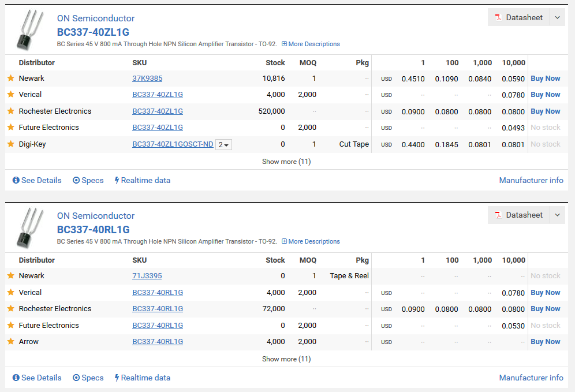Viewport: 575px width, 392px height.
Task: Show more (11) distributors for BC337-40ZL1G
Action: coord(286,161)
